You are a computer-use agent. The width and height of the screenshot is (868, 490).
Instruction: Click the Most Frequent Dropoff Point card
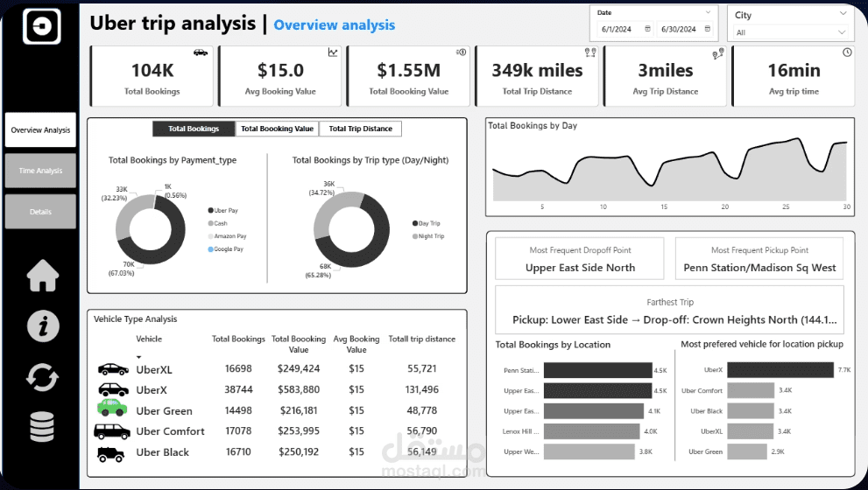580,259
